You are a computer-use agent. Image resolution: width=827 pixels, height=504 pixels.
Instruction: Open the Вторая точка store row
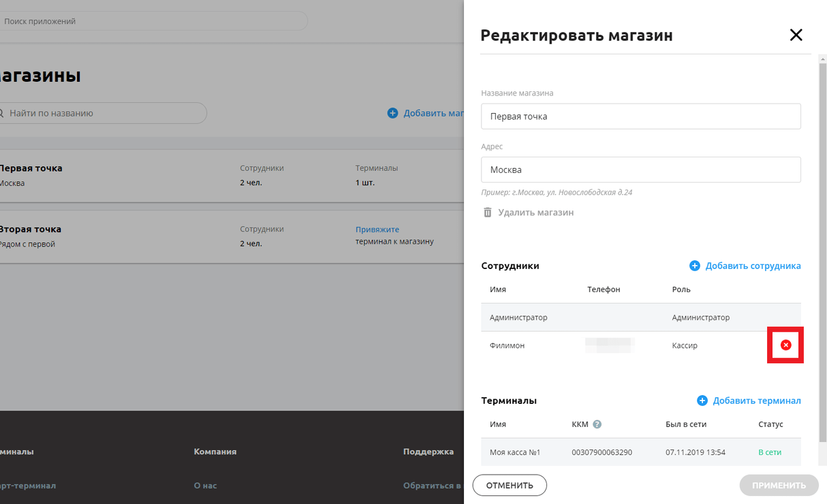click(x=232, y=236)
